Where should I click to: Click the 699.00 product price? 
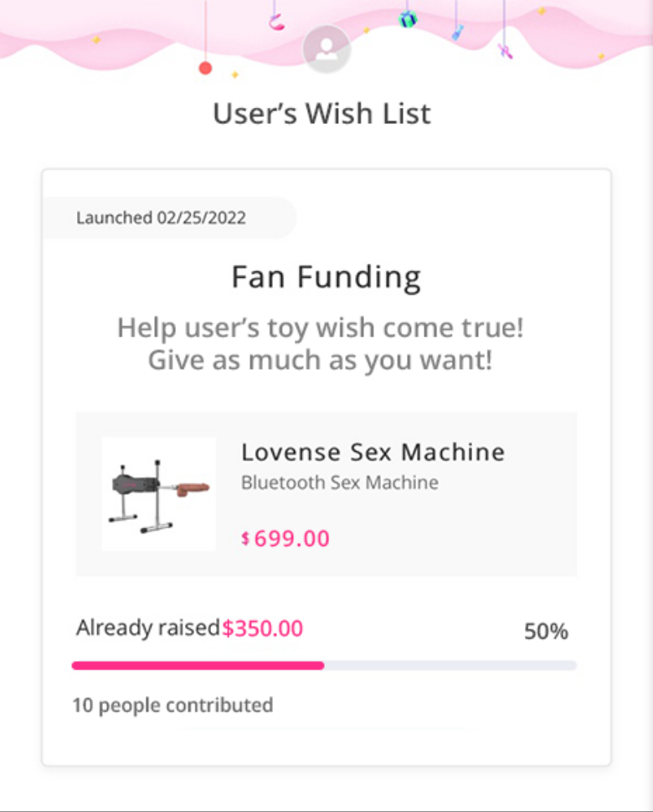pos(292,538)
